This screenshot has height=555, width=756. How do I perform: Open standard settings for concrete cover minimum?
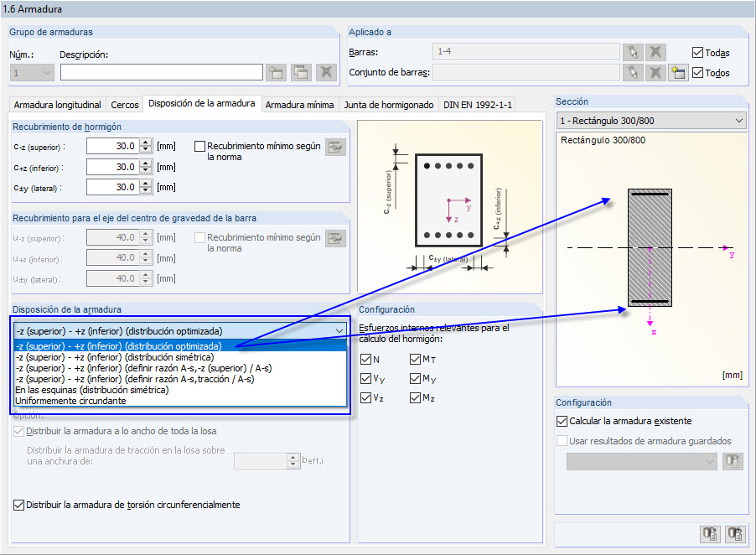(x=335, y=147)
